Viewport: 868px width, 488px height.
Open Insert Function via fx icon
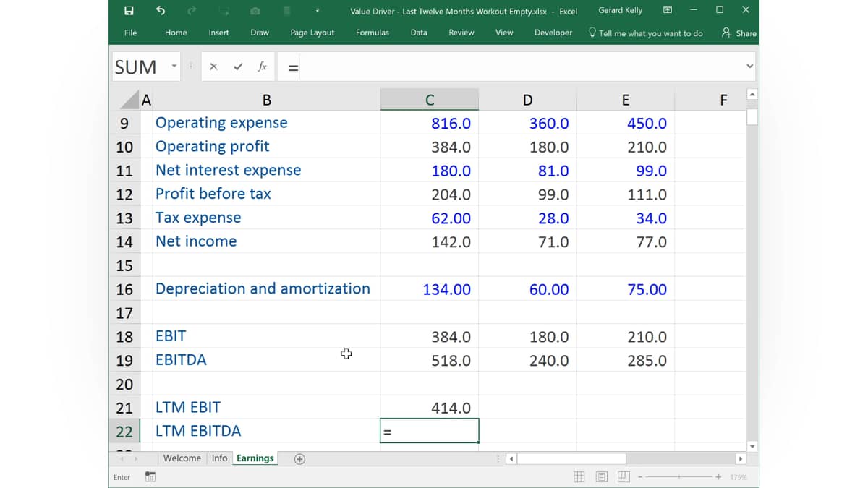[263, 67]
